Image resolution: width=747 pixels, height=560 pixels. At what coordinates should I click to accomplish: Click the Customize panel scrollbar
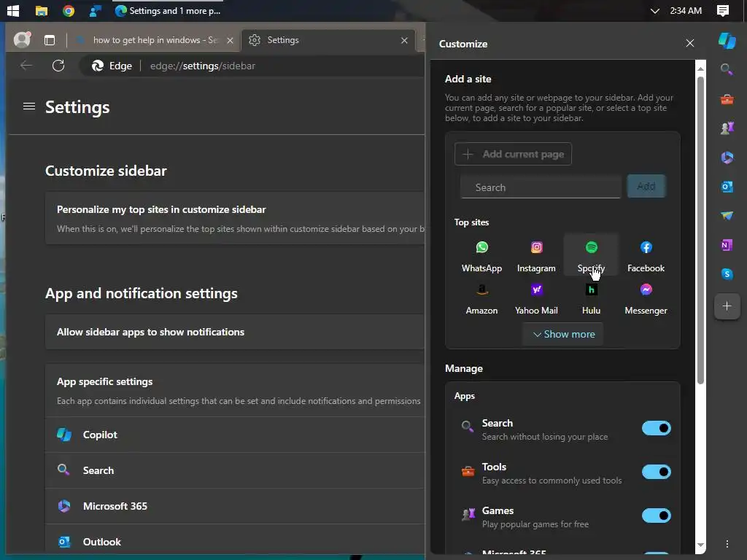[x=700, y=230]
